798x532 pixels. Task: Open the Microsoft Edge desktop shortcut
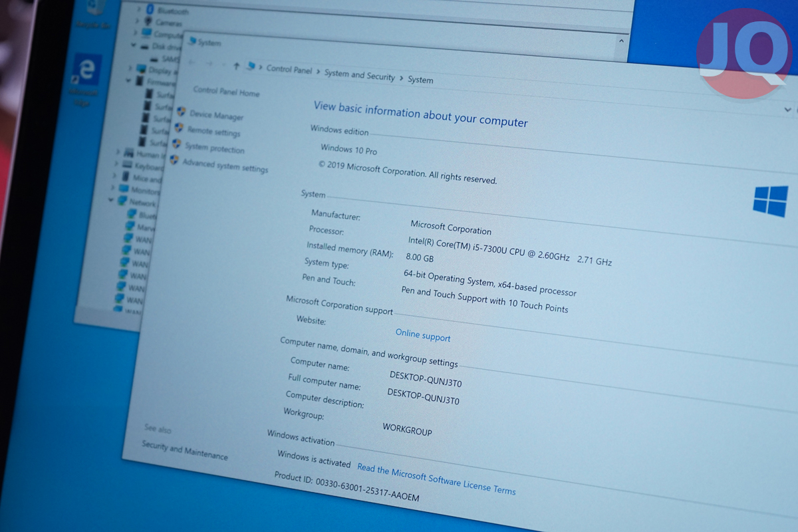click(85, 80)
